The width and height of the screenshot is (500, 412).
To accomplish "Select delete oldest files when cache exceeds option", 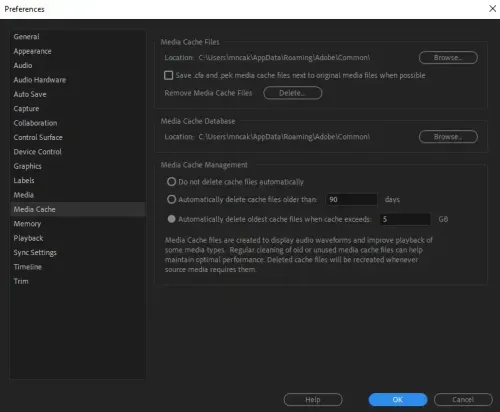I will pos(171,219).
